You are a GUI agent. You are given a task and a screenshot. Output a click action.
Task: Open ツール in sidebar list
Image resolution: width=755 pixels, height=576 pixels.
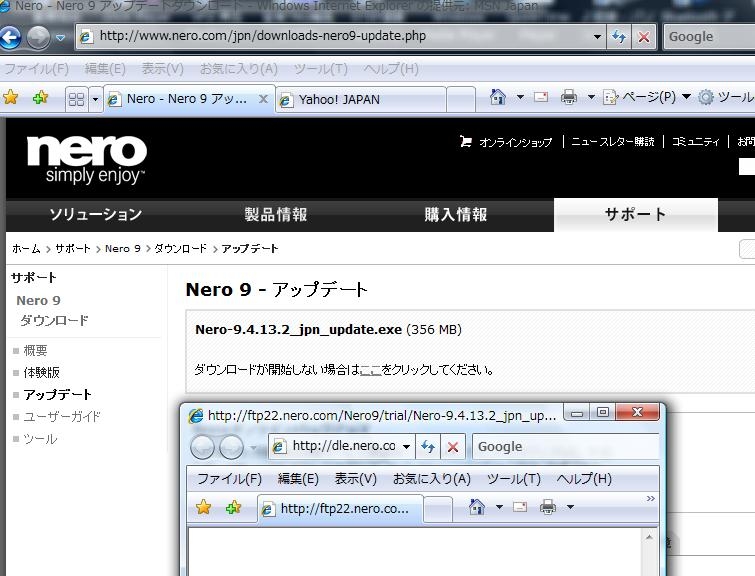point(40,439)
